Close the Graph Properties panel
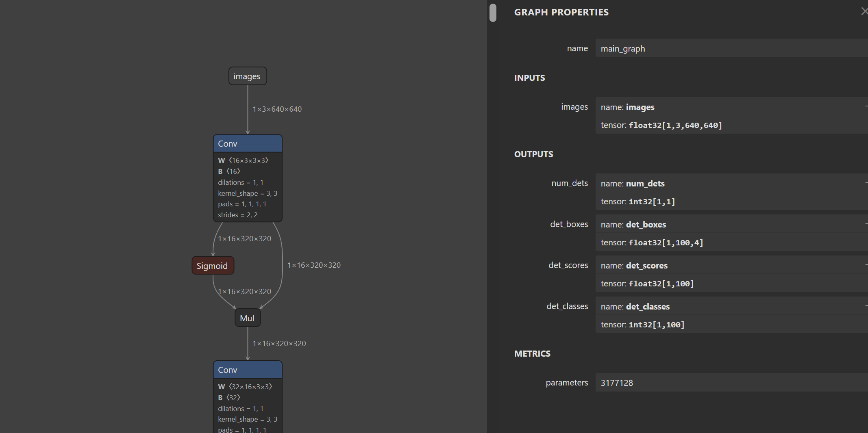Viewport: 868px width, 433px height. 864,12
